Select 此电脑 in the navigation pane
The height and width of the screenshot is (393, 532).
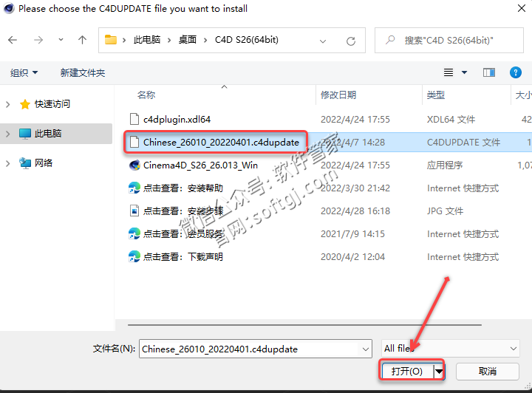[x=49, y=134]
